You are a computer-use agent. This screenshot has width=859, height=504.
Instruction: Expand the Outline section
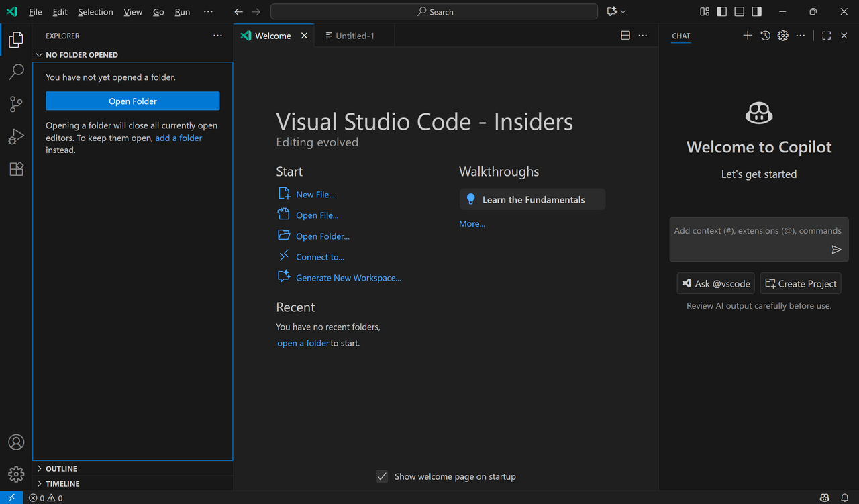coord(133,468)
